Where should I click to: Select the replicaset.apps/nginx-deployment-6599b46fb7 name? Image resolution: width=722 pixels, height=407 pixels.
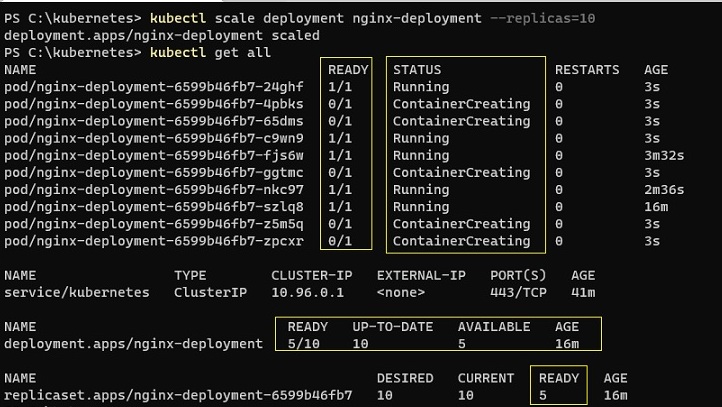pos(179,395)
